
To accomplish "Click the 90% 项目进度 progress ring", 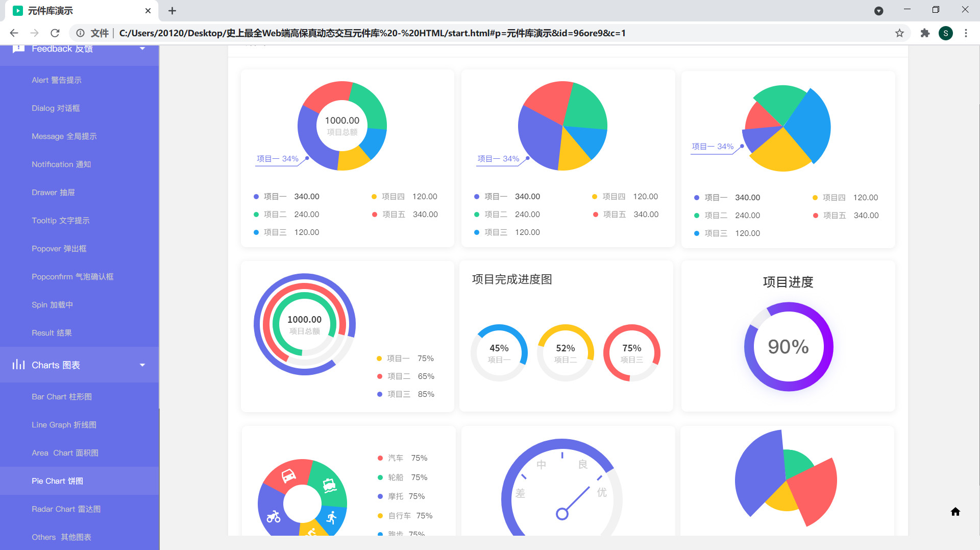I will (789, 347).
